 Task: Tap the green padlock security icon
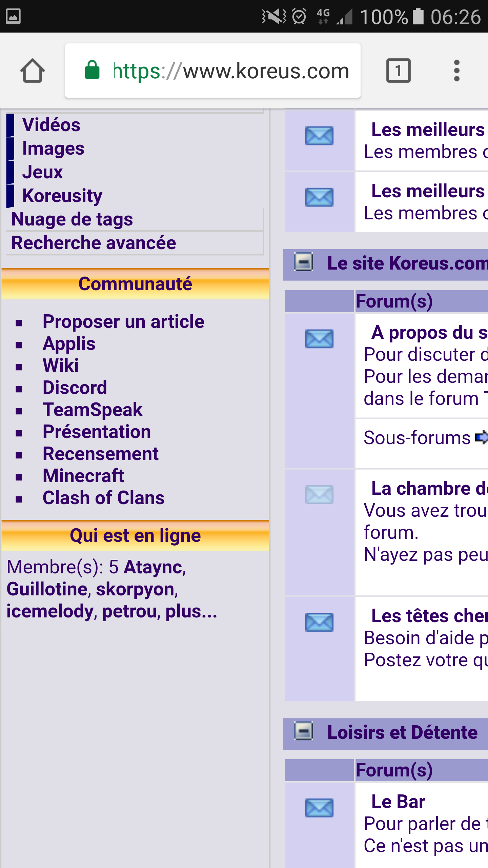tap(92, 71)
